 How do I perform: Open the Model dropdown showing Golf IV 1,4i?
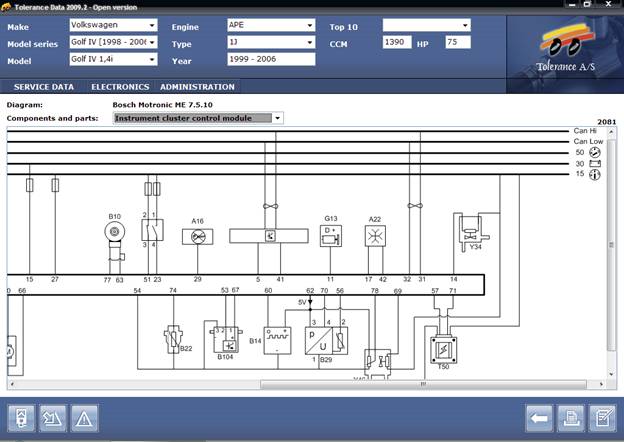pos(113,59)
